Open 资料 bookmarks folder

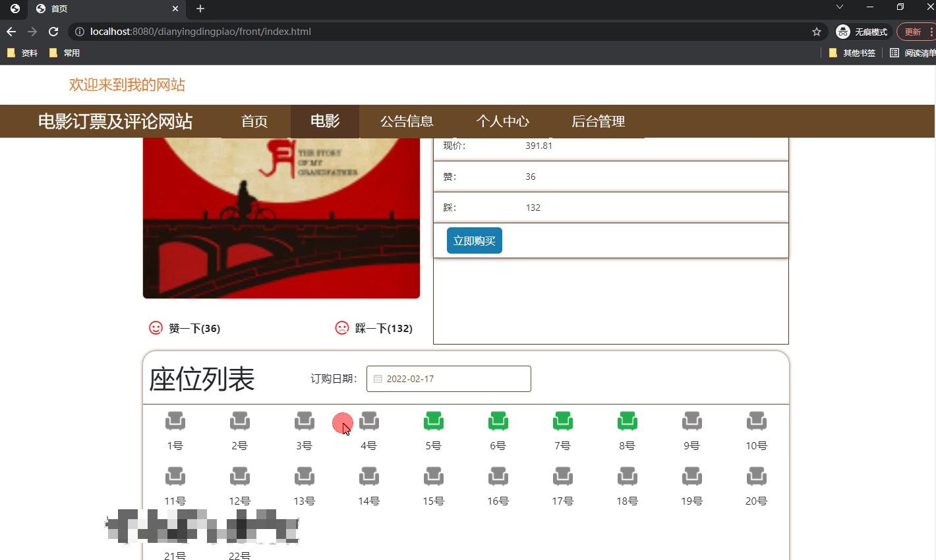pos(22,53)
